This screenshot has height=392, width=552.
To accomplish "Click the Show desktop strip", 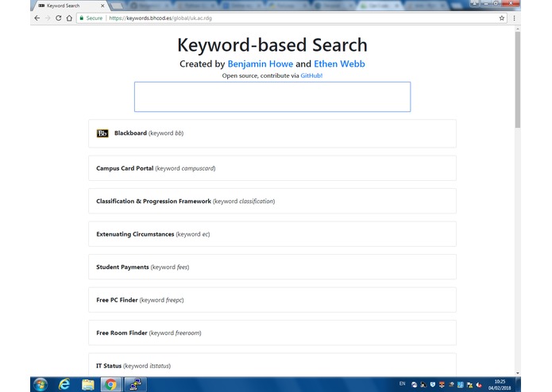I will [x=518, y=384].
